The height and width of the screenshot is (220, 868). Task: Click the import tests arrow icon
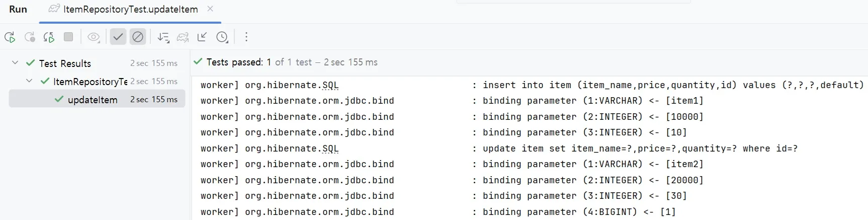point(202,37)
